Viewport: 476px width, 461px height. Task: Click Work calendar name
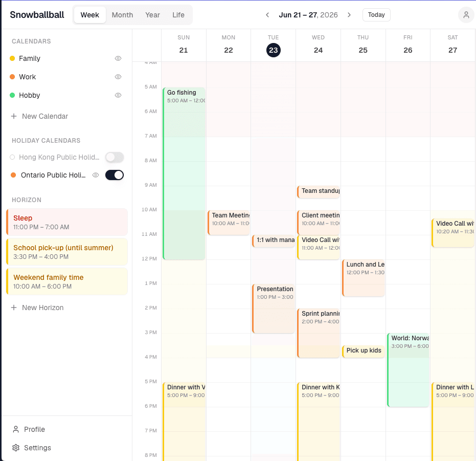coord(27,77)
